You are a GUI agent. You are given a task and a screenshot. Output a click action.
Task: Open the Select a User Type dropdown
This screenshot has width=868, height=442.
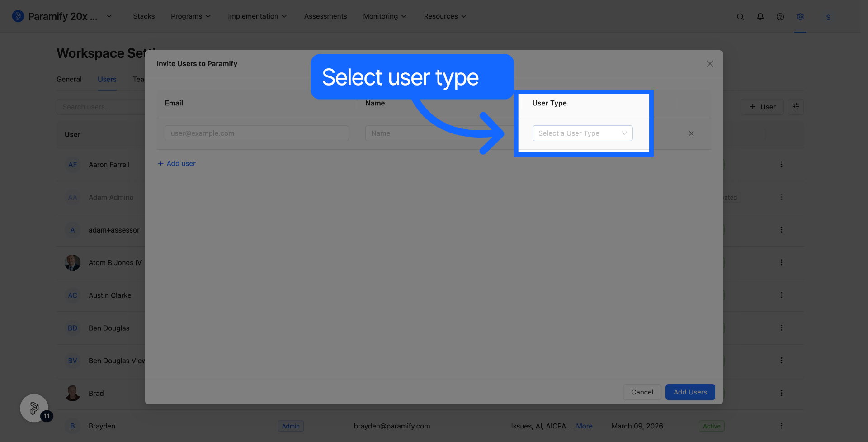582,133
